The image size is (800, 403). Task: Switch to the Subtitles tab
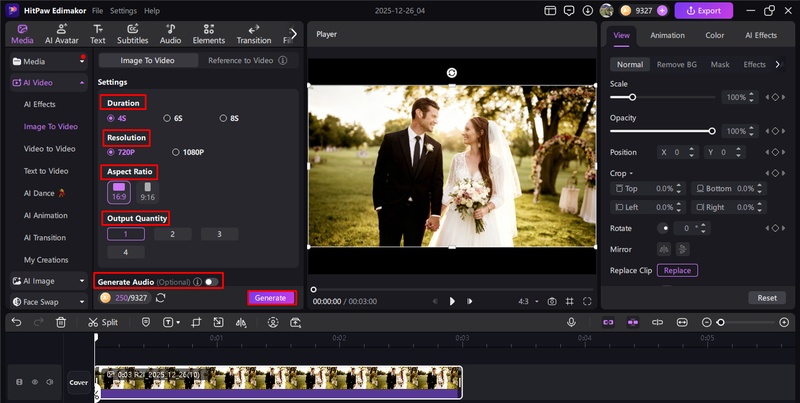click(x=133, y=34)
